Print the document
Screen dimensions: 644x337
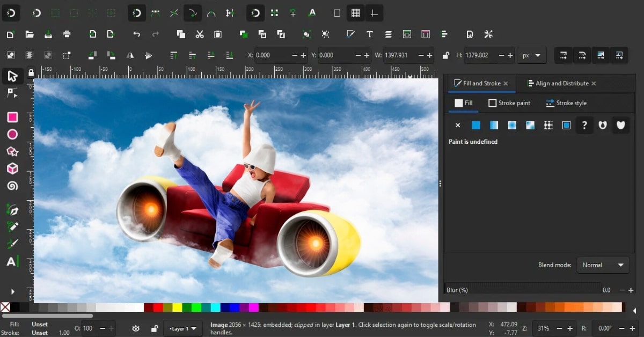coord(67,34)
